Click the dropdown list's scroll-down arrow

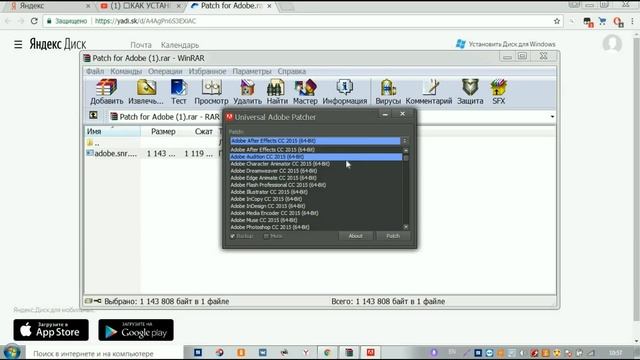406,227
